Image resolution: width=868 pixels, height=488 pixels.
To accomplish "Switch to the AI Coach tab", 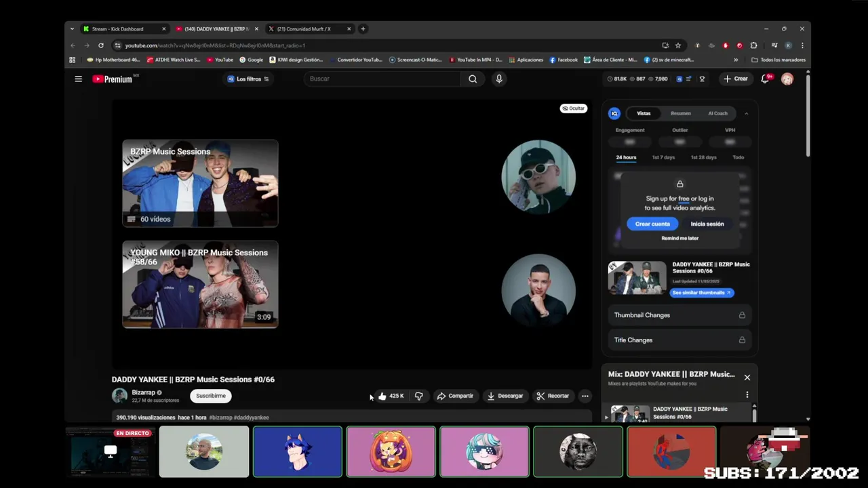I will tap(717, 113).
